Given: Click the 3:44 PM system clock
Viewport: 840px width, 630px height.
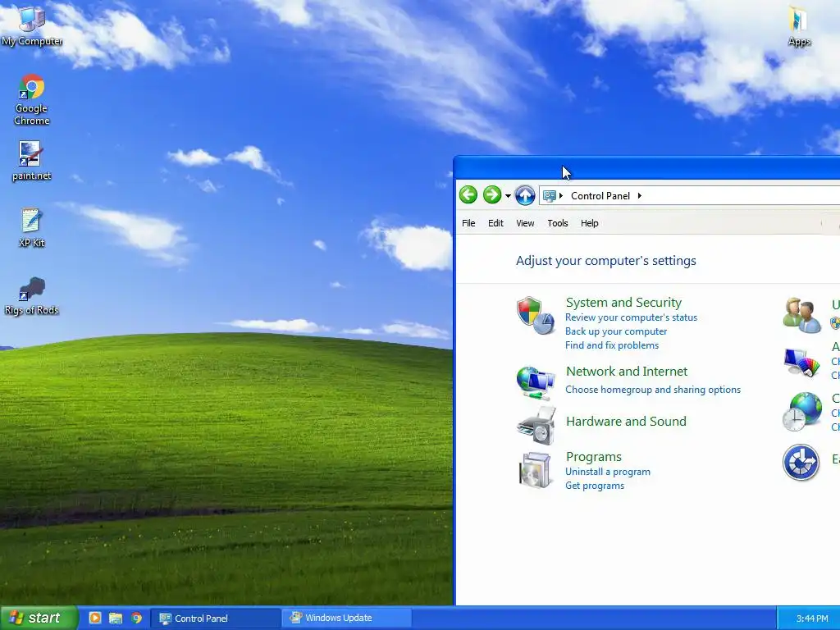Looking at the screenshot, I should pyautogui.click(x=811, y=619).
